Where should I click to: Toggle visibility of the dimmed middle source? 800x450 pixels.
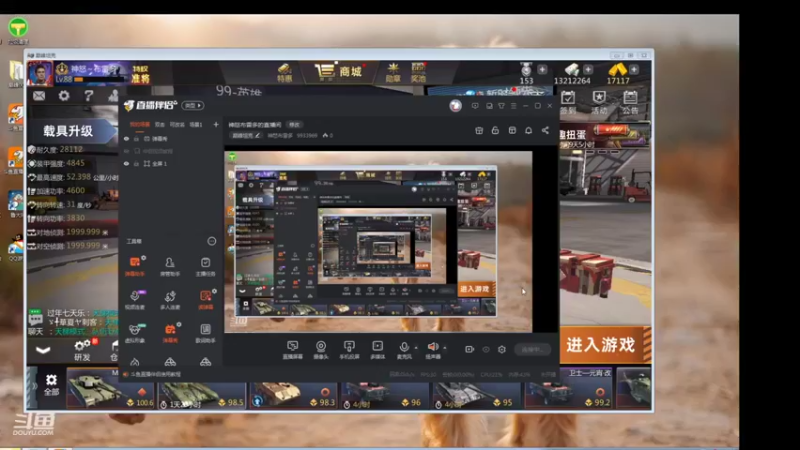coord(127,151)
